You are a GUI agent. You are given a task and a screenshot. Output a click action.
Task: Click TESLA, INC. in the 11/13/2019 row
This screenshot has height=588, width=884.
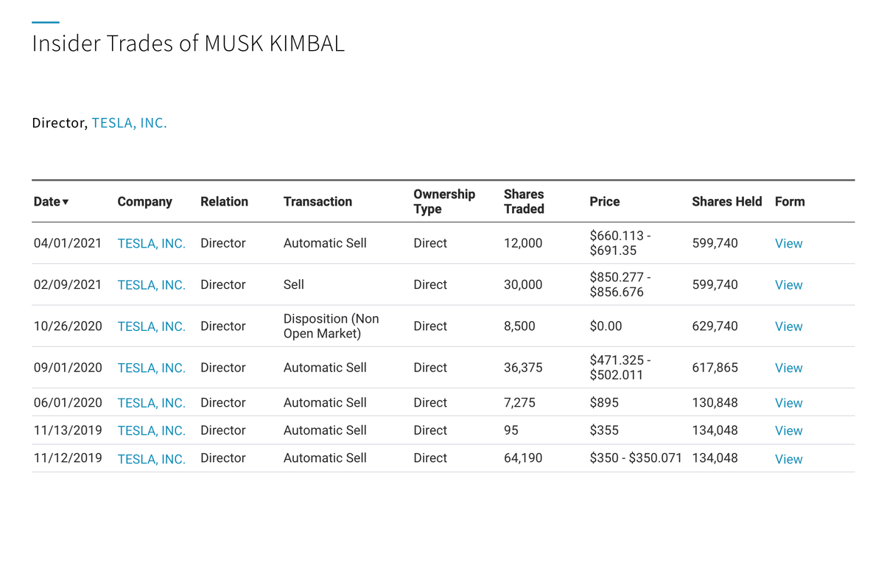pyautogui.click(x=151, y=431)
